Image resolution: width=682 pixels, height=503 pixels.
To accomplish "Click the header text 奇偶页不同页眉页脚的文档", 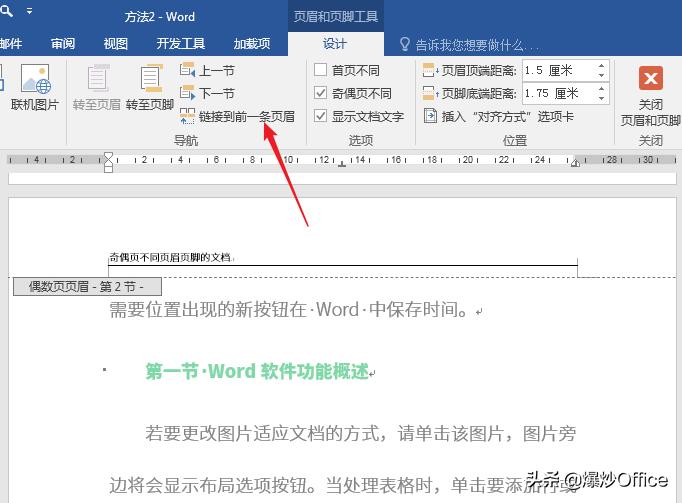I will click(x=170, y=258).
